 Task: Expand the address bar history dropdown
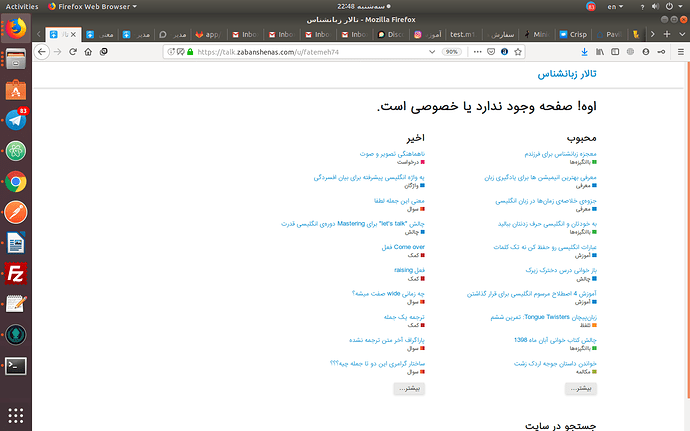point(432,52)
